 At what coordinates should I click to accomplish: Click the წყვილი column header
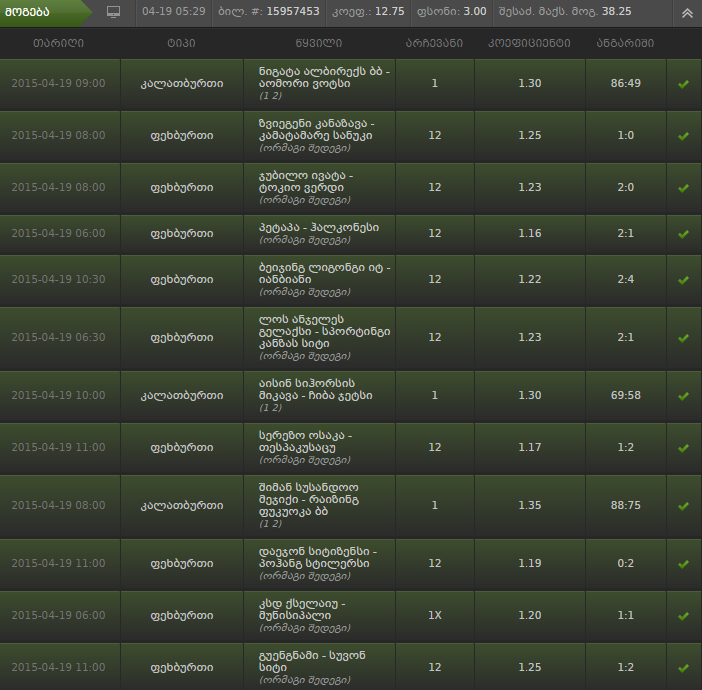[x=319, y=43]
